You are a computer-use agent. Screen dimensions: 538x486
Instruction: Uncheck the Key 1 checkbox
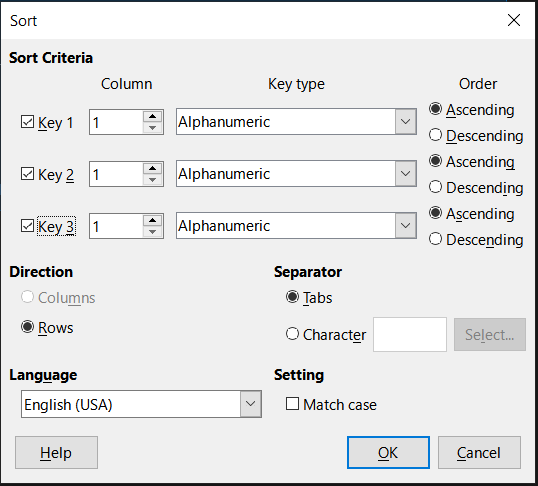27,122
